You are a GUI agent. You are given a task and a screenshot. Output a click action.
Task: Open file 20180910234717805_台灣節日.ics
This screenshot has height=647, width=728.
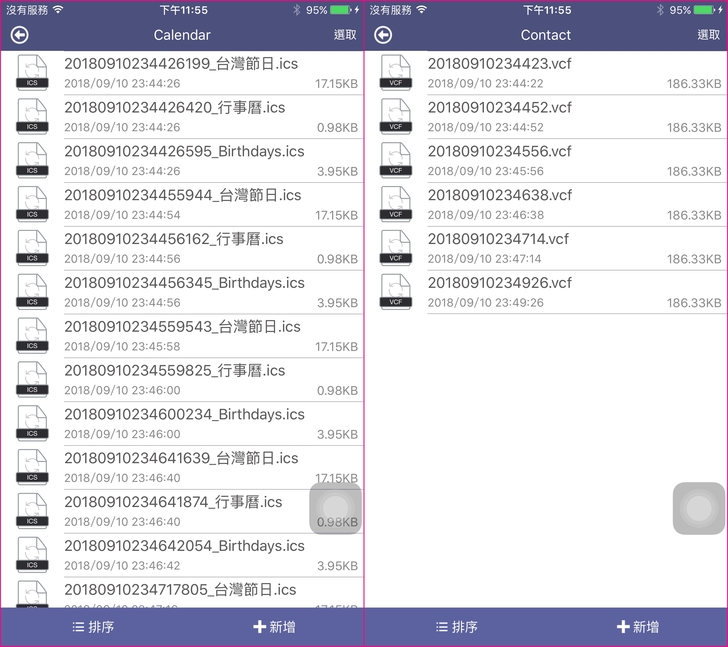point(182,593)
